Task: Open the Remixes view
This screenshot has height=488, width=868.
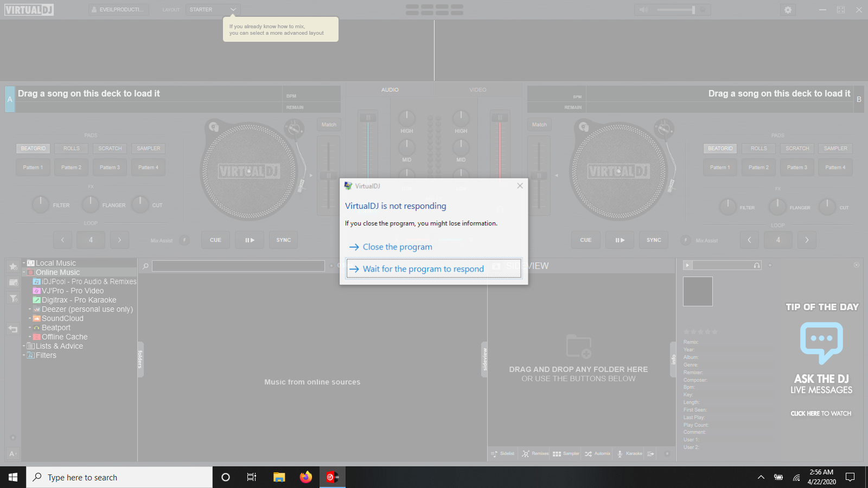Action: pyautogui.click(x=535, y=454)
